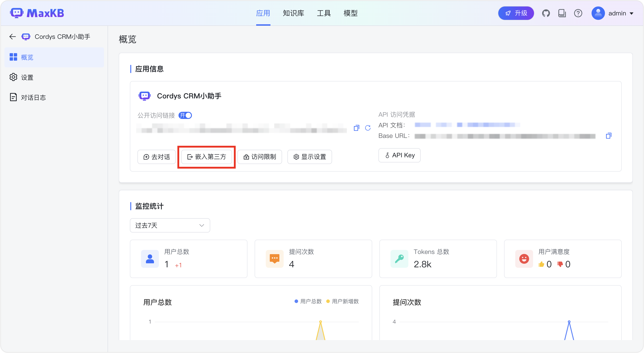The image size is (644, 353).
Task: Click the 嵌入第三方 button
Action: point(206,157)
